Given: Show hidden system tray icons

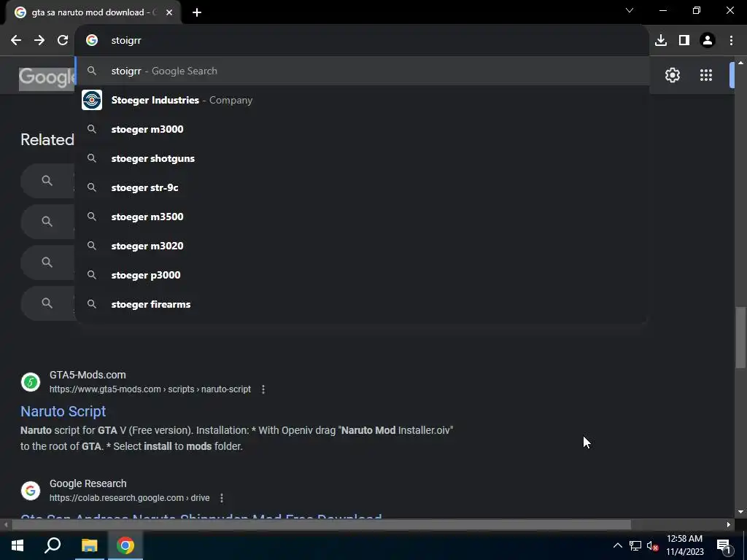Looking at the screenshot, I should (617, 545).
